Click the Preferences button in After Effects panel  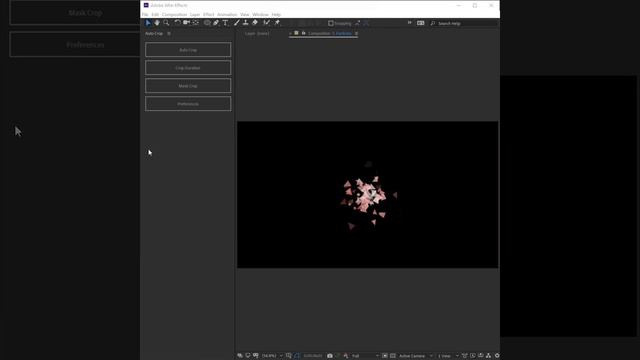tap(188, 104)
